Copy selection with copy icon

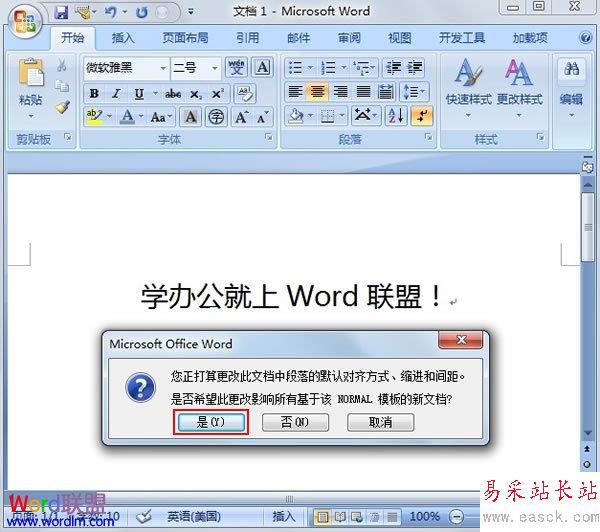62,86
